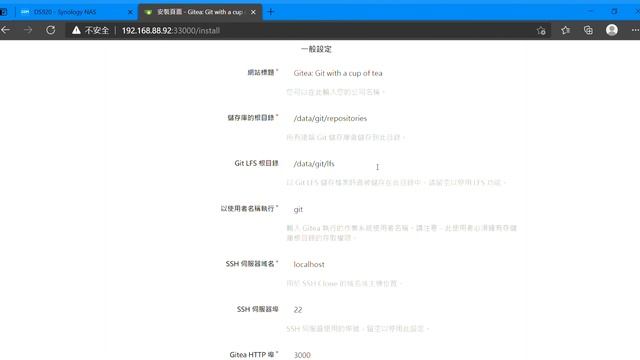Open browser settings and more menu
The width and height of the screenshot is (640, 360).
click(x=635, y=30)
